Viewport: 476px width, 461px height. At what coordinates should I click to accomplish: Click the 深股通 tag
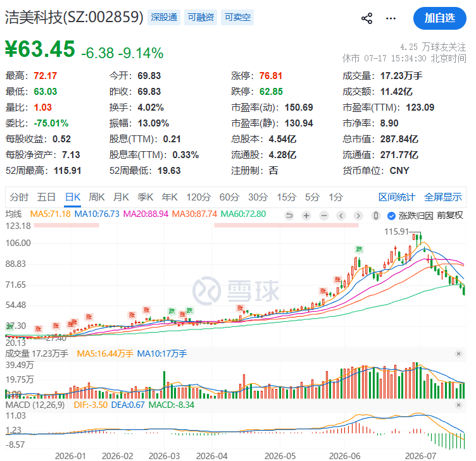point(164,17)
